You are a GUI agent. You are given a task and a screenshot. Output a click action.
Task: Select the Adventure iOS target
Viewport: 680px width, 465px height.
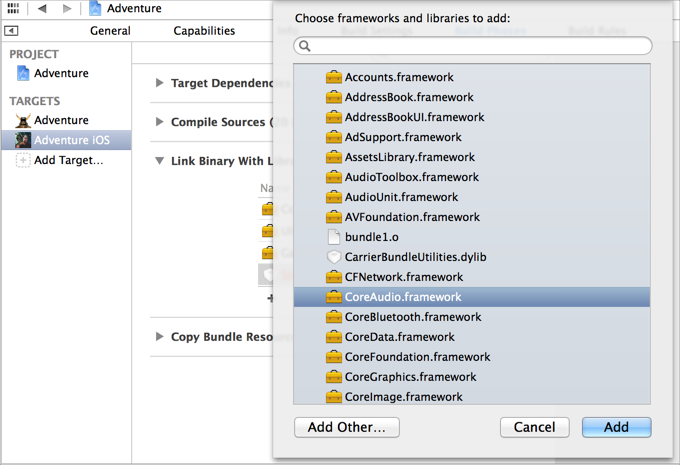point(66,140)
